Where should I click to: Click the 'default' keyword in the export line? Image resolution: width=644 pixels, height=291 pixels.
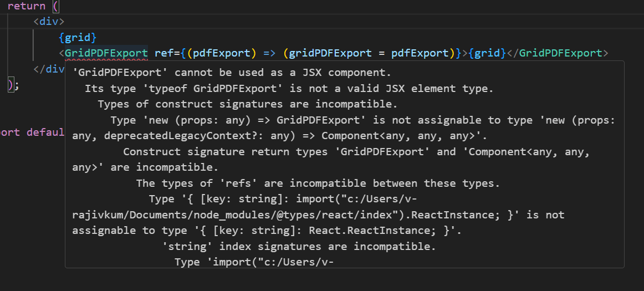coord(45,132)
